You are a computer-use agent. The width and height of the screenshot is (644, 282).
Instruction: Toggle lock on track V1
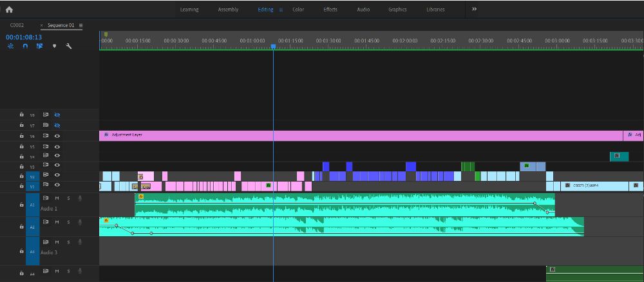(22, 185)
